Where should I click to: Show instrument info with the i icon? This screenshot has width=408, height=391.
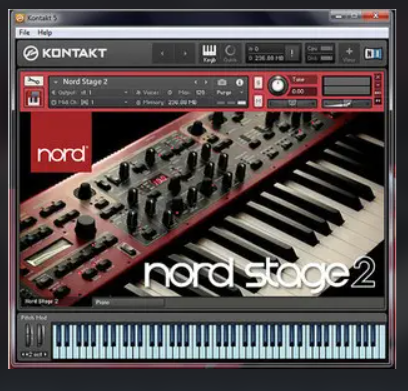pyautogui.click(x=239, y=82)
